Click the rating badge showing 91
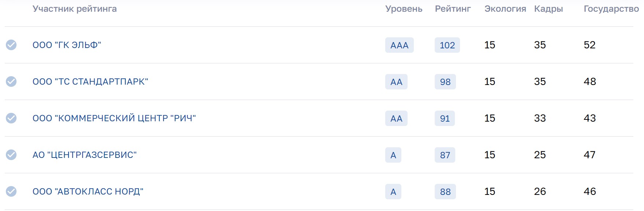Viewport: 644px width, 211px height. coord(445,118)
